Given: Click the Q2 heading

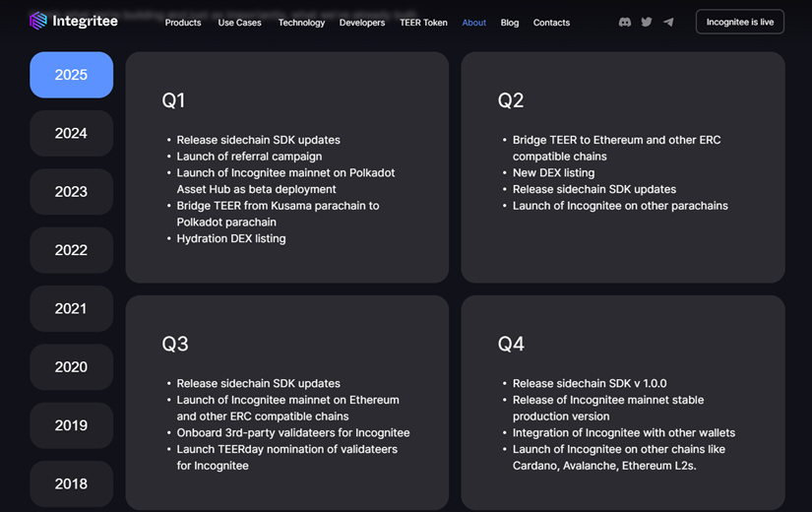Looking at the screenshot, I should 511,100.
